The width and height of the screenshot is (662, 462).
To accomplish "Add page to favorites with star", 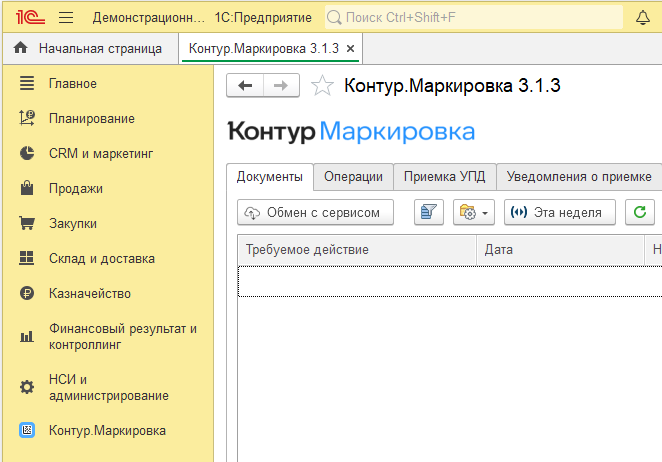I will point(322,86).
